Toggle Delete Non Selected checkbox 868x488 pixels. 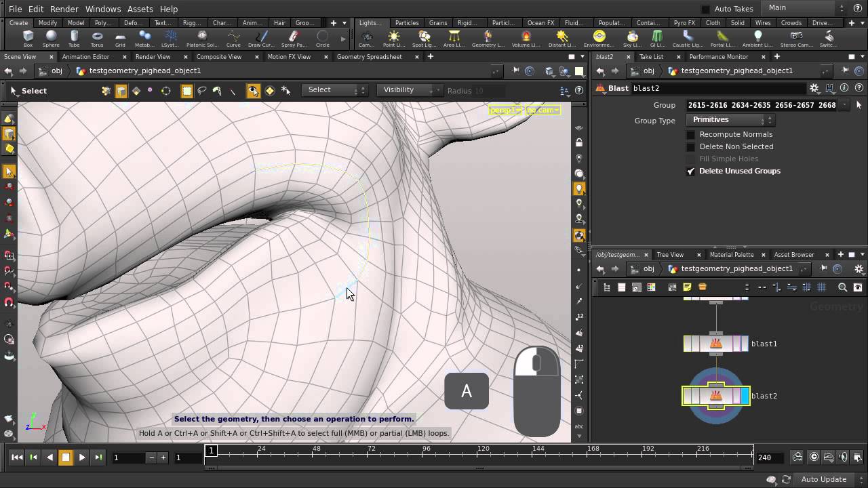(x=691, y=146)
